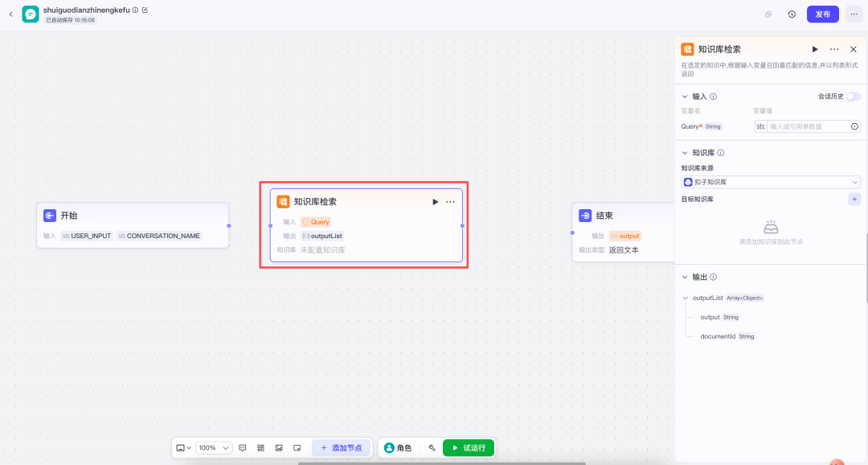Click the horizontal canvas scrollbar
The image size is (868, 465).
click(442, 463)
